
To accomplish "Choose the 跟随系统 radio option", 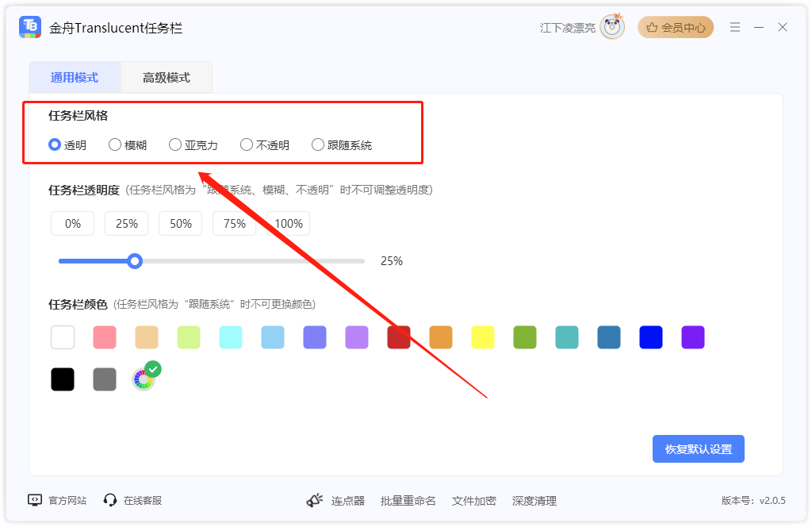I will (342, 145).
